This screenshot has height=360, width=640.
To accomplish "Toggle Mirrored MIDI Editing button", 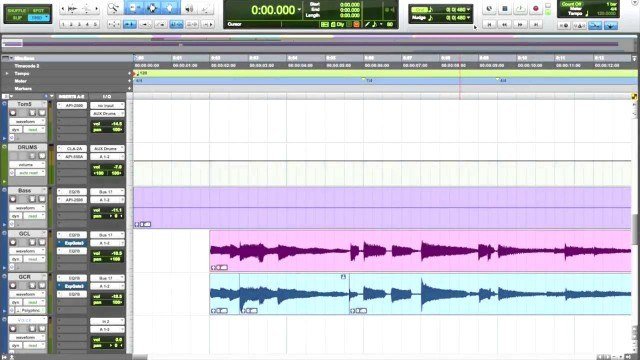I will [x=145, y=24].
